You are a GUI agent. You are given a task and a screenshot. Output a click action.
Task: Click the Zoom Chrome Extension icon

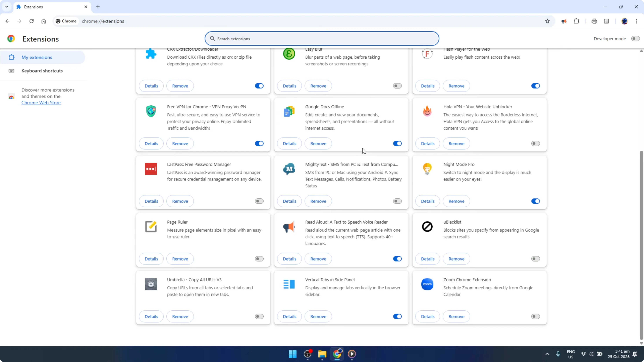[x=427, y=284]
